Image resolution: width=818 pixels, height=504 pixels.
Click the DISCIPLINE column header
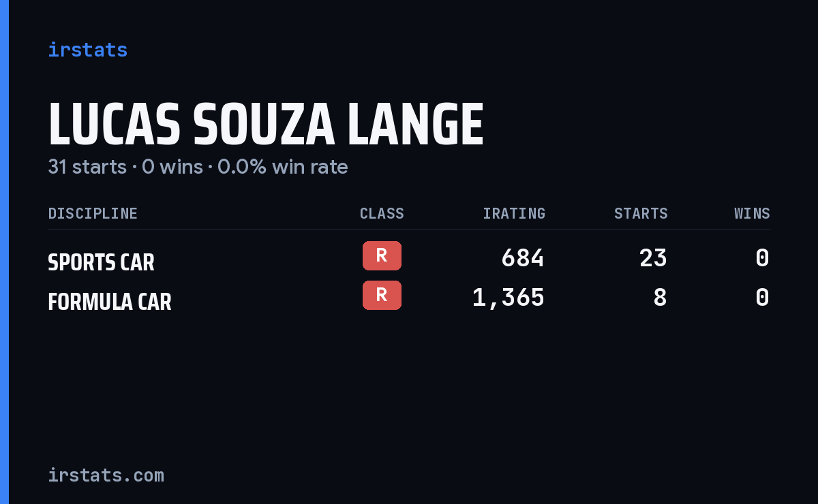93,213
